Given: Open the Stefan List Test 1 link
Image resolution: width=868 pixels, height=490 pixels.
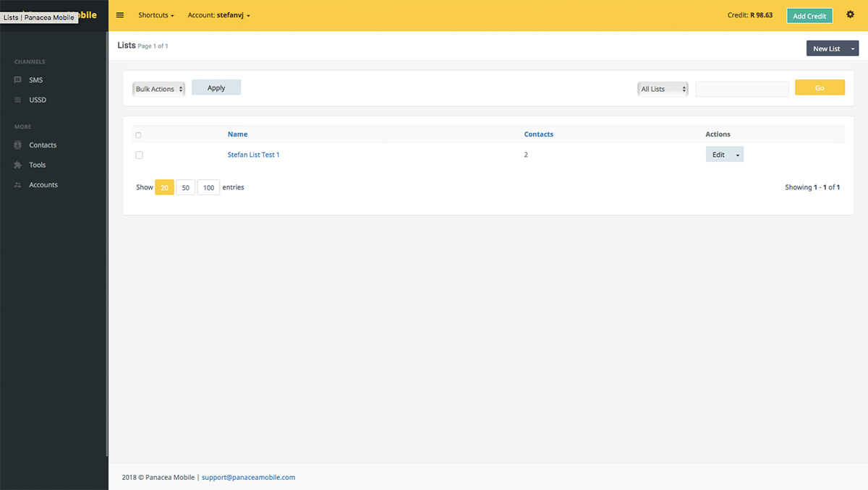Looking at the screenshot, I should 253,155.
